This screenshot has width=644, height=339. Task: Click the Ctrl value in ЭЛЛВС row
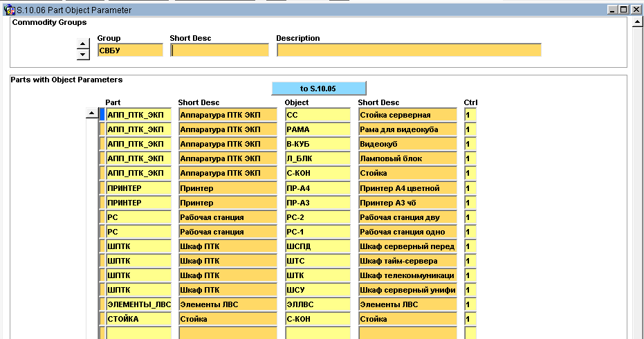[470, 304]
